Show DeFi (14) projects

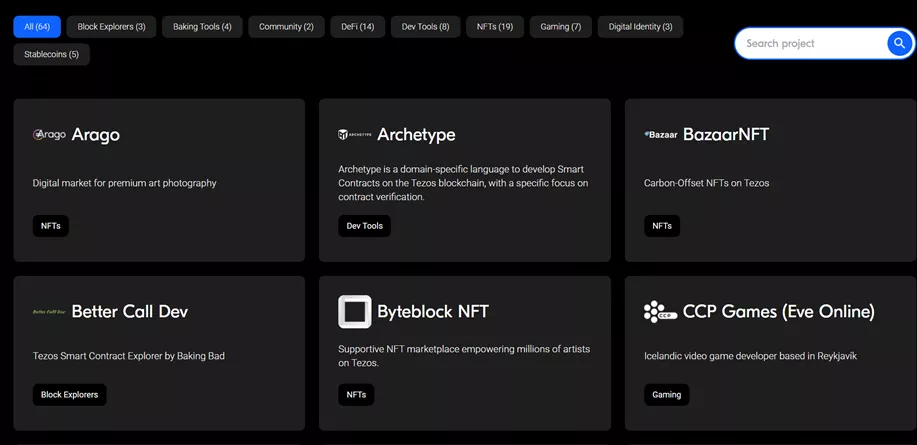[x=357, y=26]
